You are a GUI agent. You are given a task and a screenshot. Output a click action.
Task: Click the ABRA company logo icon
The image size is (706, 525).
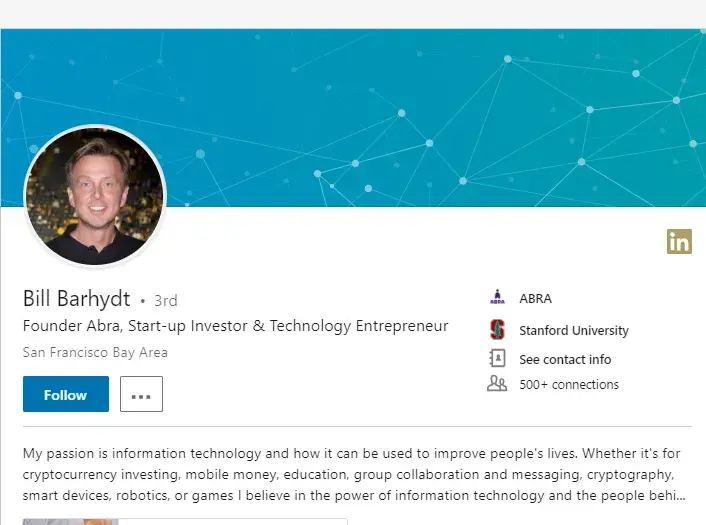[497, 298]
